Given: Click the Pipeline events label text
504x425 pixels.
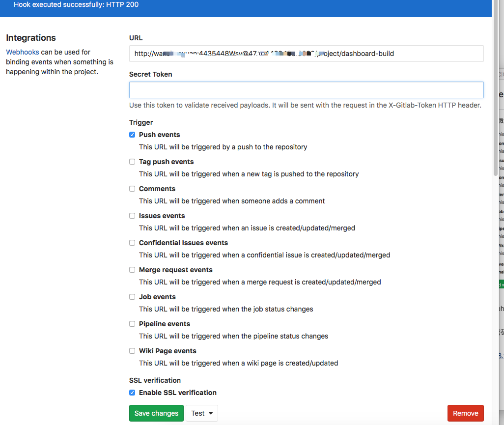Looking at the screenshot, I should (x=164, y=324).
